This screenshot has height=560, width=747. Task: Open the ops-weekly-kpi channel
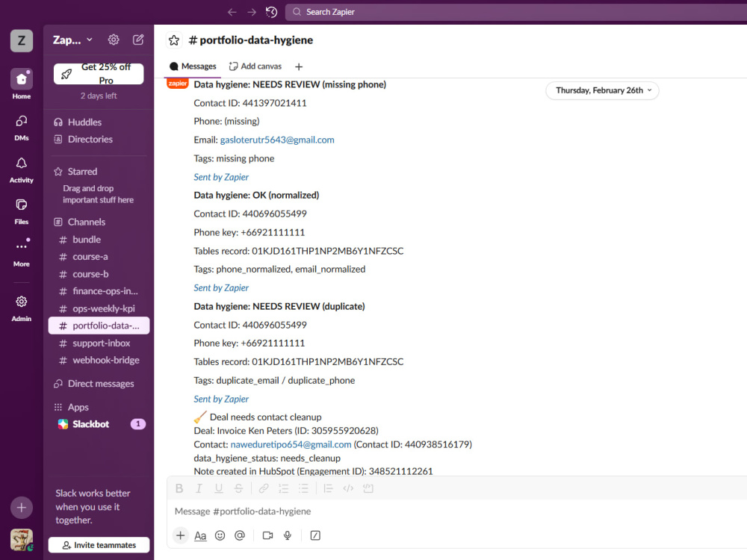click(99, 308)
